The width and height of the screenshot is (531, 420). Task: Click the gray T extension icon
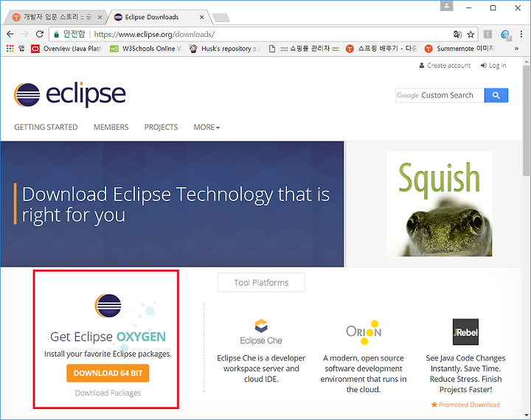pos(487,34)
